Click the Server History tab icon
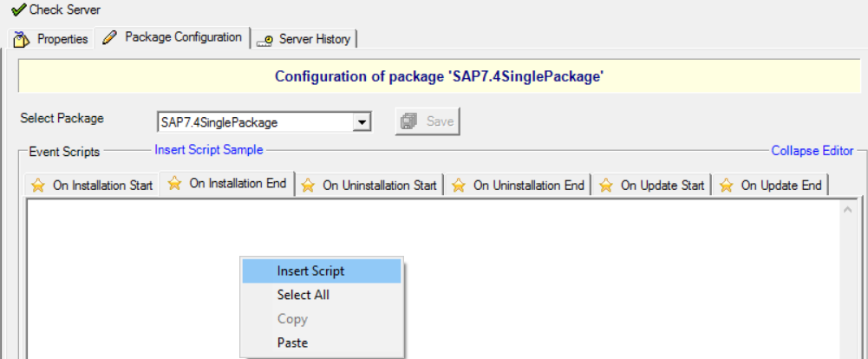 click(x=265, y=40)
